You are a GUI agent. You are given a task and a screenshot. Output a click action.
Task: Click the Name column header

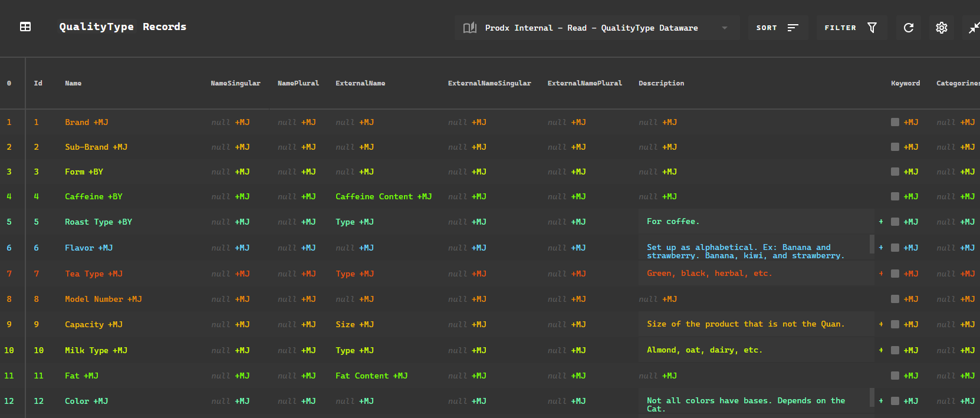pyautogui.click(x=73, y=83)
